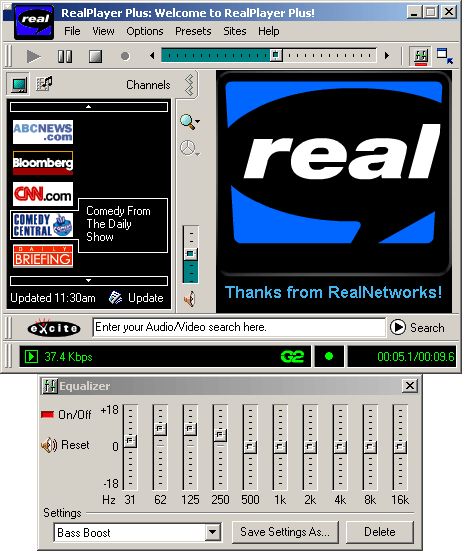Image resolution: width=462 pixels, height=551 pixels.
Task: Click the Audio/Video search input field
Action: 239,327
